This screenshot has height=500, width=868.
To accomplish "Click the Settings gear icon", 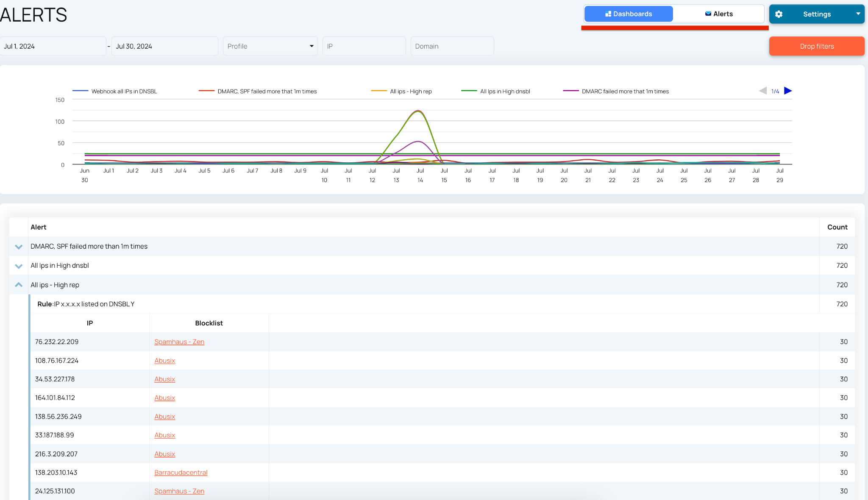I will [x=779, y=14].
